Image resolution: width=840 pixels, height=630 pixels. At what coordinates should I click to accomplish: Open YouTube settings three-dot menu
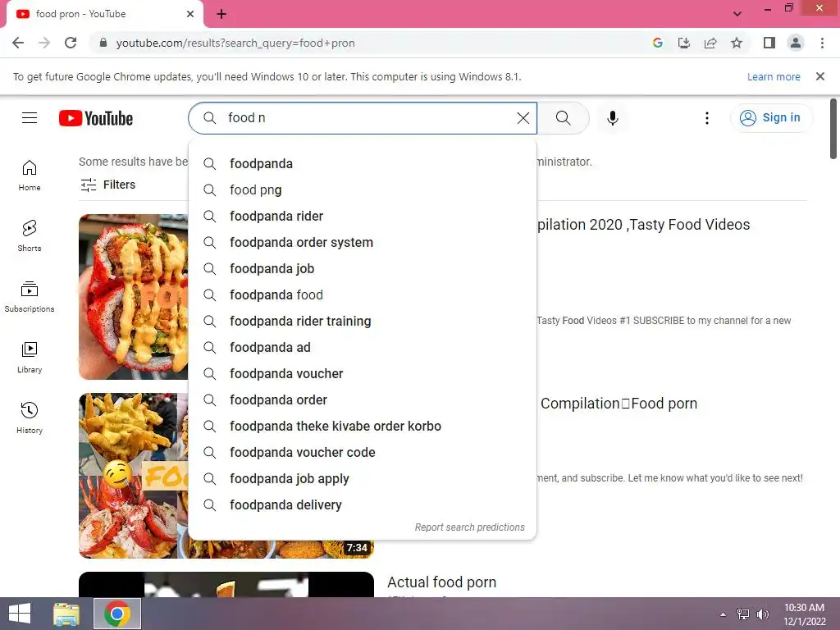707,118
